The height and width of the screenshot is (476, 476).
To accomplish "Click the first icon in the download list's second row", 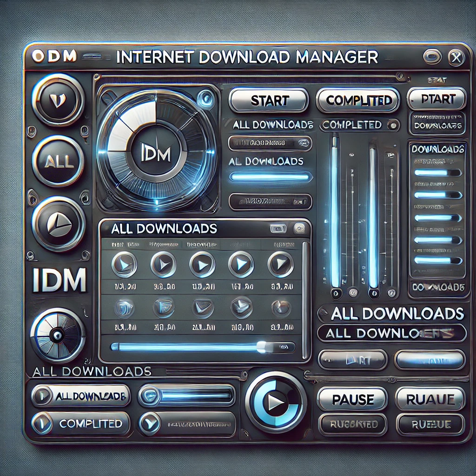I will pos(124,309).
